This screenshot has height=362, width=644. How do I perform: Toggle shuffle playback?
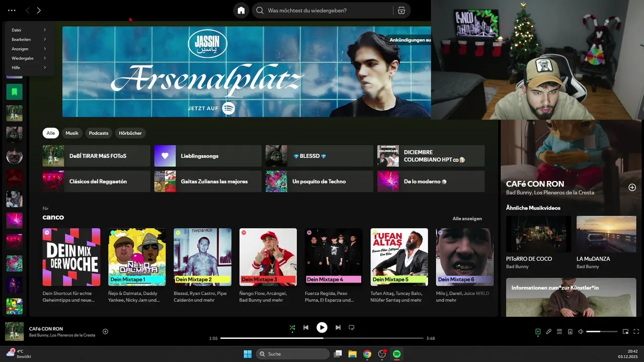tap(292, 327)
